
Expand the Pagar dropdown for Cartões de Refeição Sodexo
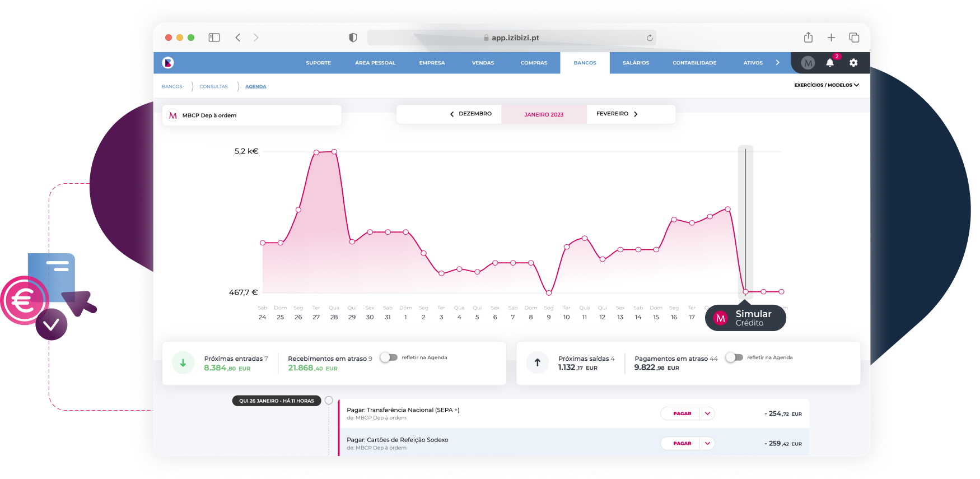click(x=707, y=443)
